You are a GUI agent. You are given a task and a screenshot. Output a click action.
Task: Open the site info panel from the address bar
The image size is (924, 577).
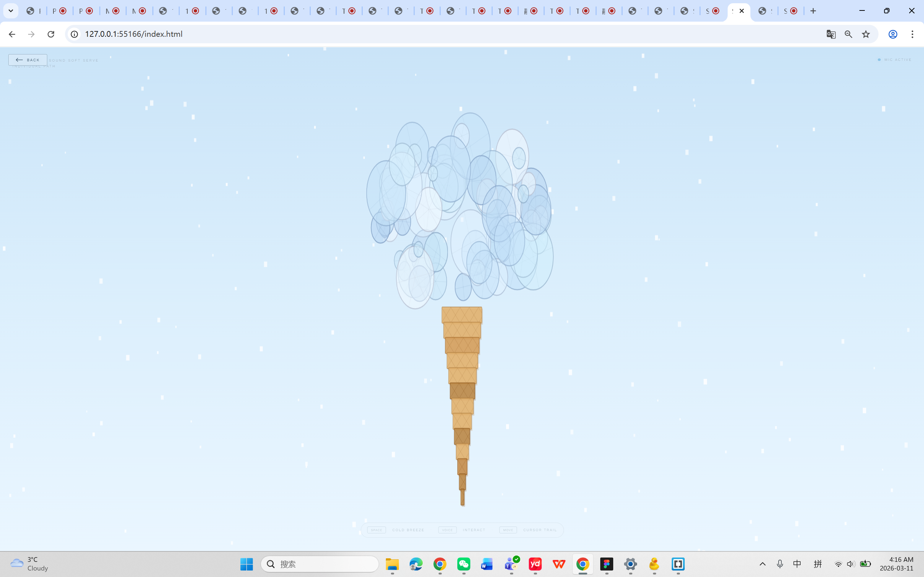[74, 34]
